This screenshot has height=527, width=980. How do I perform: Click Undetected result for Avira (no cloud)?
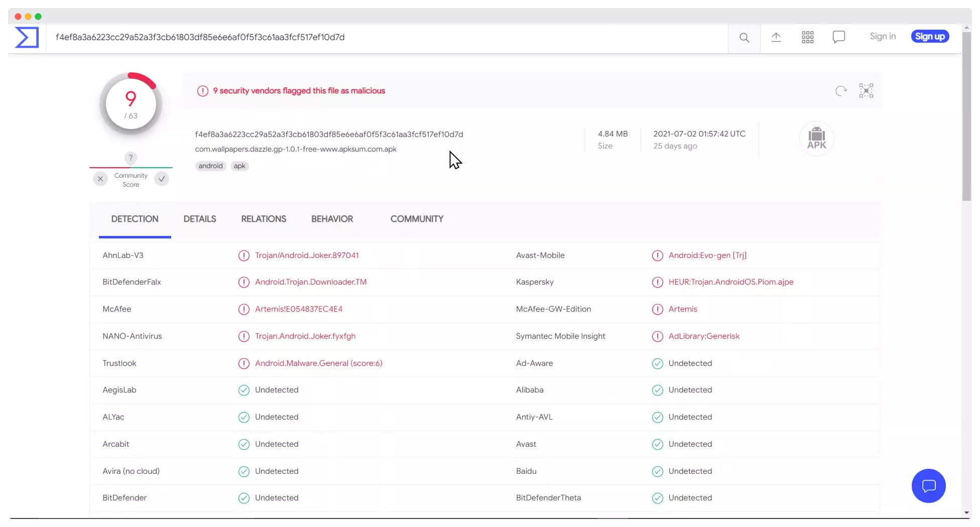point(277,471)
